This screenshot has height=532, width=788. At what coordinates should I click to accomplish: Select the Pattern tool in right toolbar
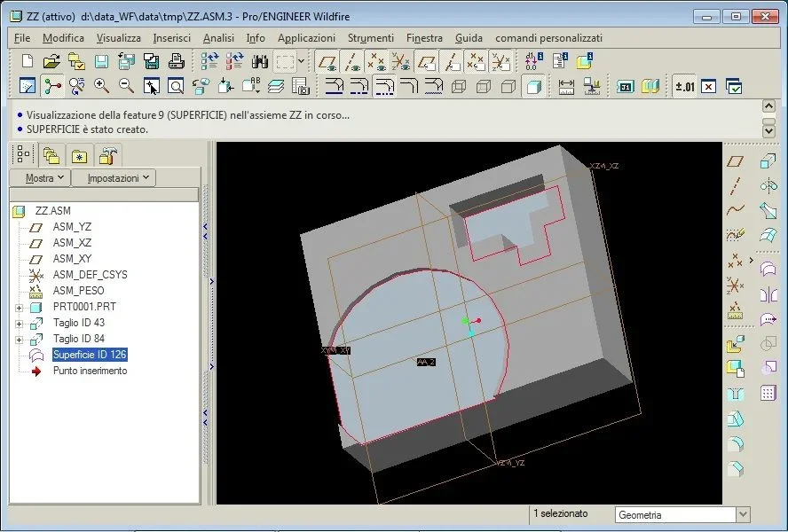point(768,392)
